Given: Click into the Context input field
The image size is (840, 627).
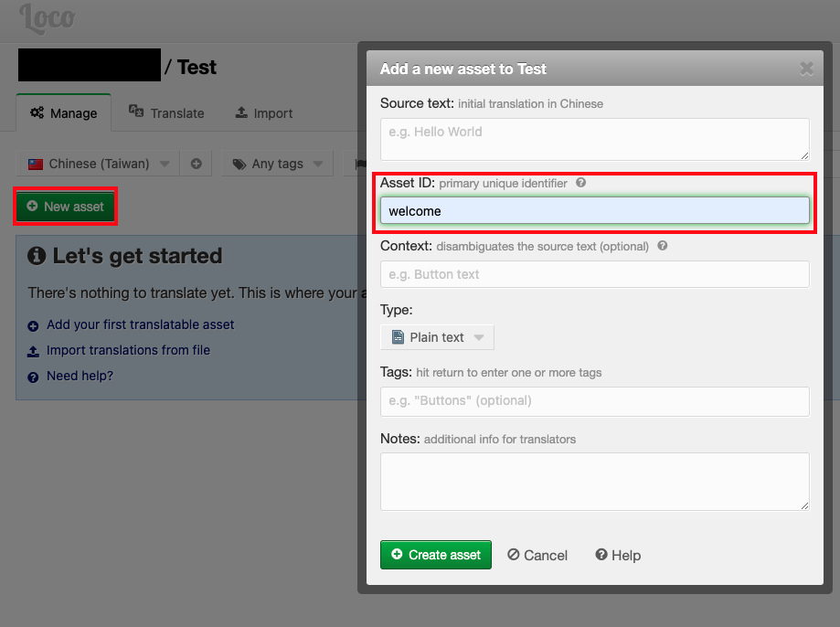Looking at the screenshot, I should [594, 274].
